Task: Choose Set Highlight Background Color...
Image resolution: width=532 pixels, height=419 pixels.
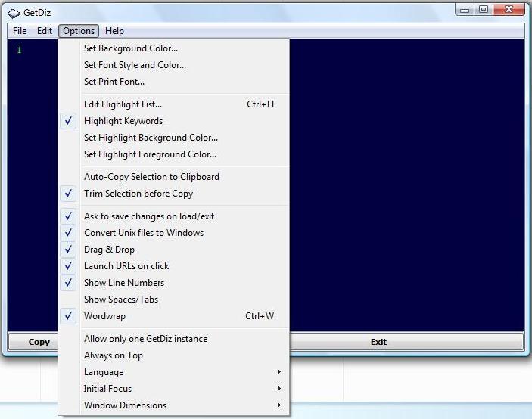Action: [174, 138]
